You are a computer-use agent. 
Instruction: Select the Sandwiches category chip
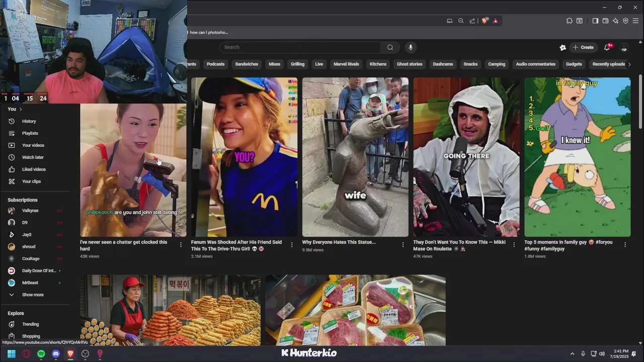[247, 64]
